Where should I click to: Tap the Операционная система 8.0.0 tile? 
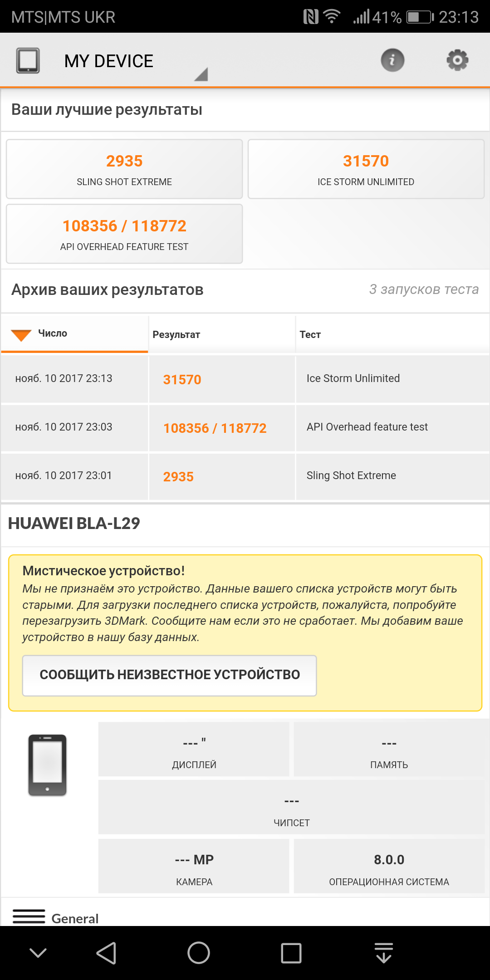click(389, 866)
